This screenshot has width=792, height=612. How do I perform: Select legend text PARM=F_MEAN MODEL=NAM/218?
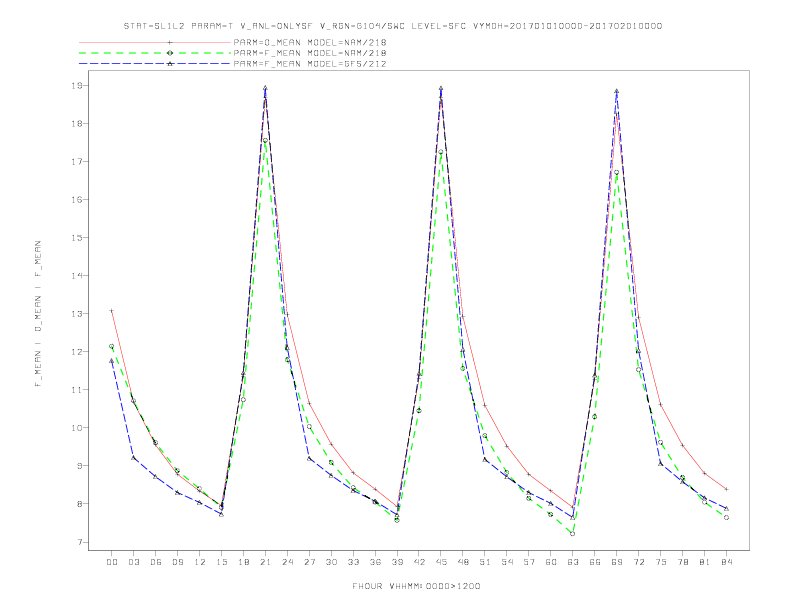(310, 53)
